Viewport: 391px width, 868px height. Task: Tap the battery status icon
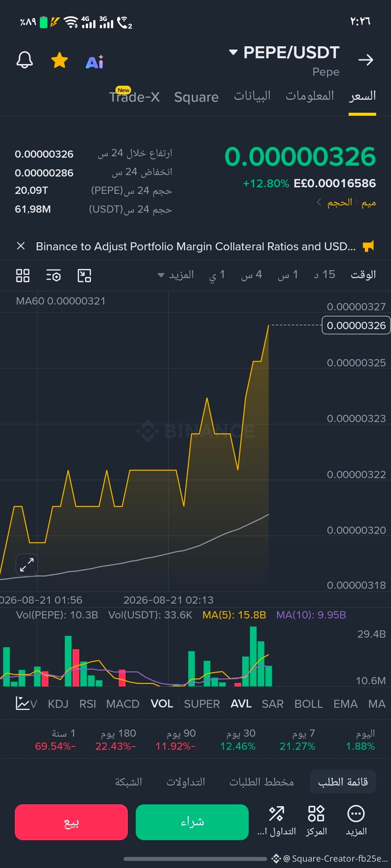click(44, 22)
